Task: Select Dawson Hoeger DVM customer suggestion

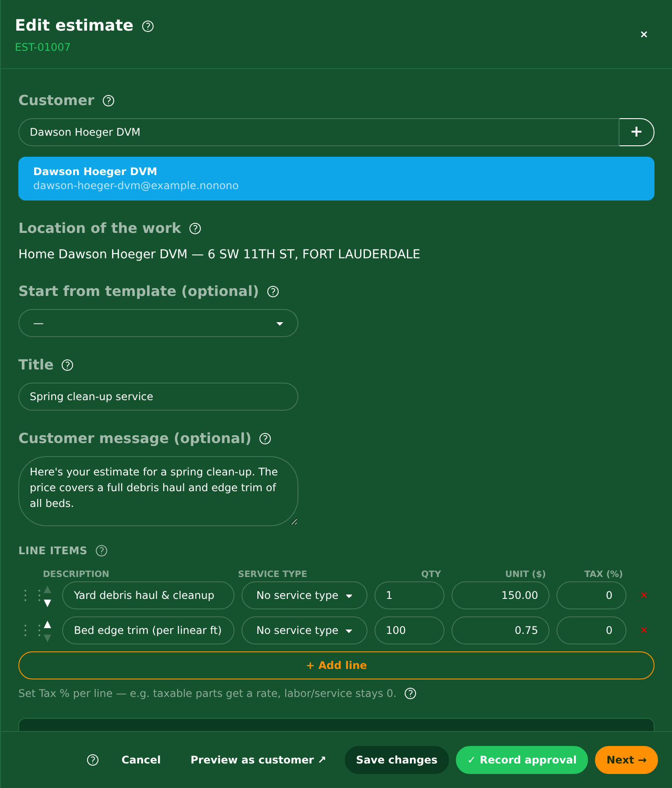Action: point(336,179)
